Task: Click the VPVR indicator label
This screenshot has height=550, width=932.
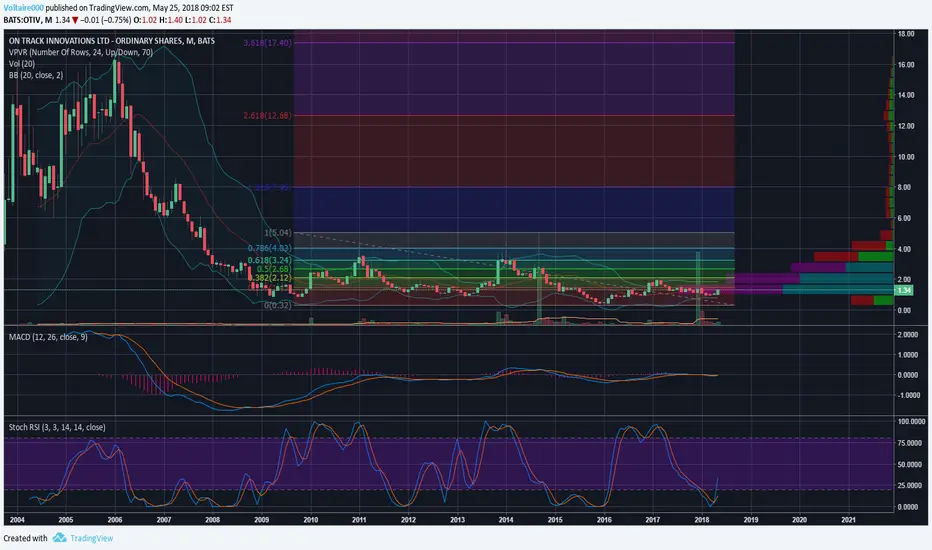Action: click(81, 52)
